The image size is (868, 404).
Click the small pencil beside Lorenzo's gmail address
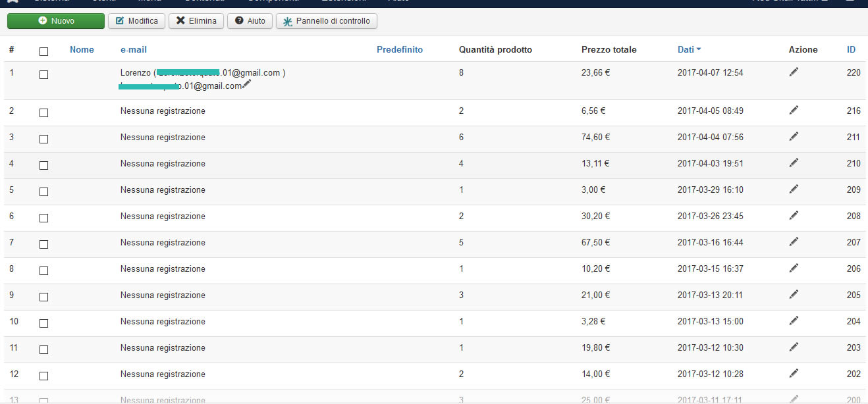[x=247, y=84]
